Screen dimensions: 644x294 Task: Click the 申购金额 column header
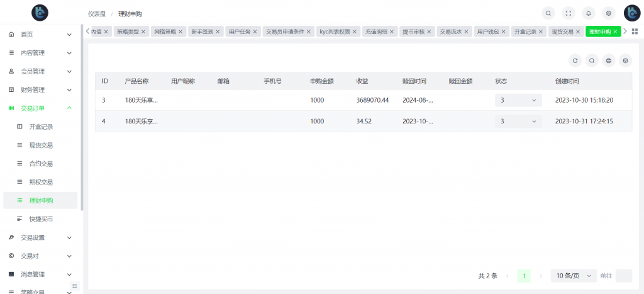point(322,81)
